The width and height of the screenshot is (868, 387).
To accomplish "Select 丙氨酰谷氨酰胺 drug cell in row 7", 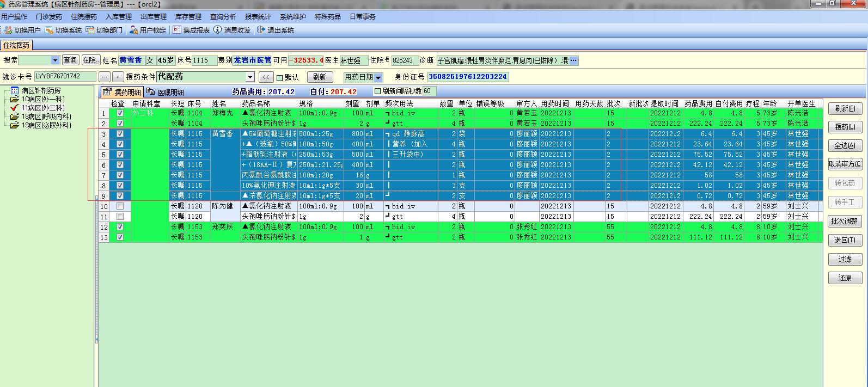I will 269,175.
